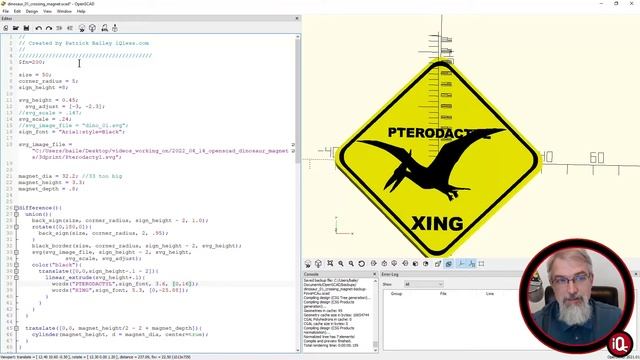The image size is (640, 360).
Task: Click the Render icon in the editor toolbar
Action: click(92, 28)
